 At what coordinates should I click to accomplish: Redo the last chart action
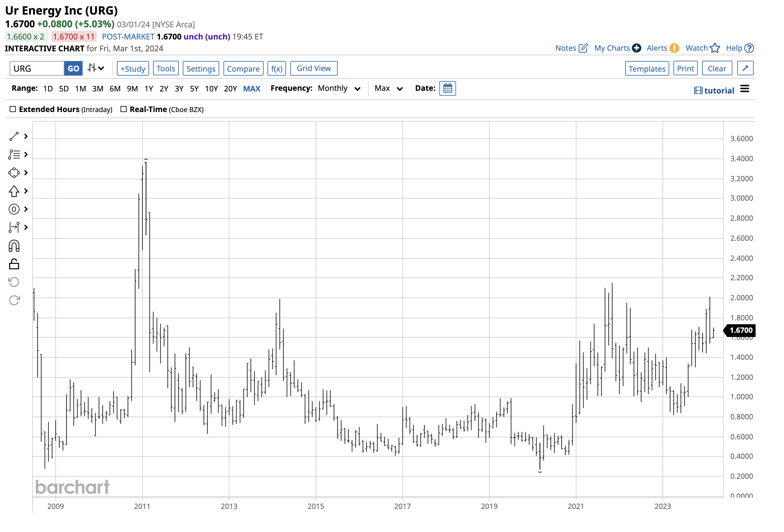click(x=15, y=300)
